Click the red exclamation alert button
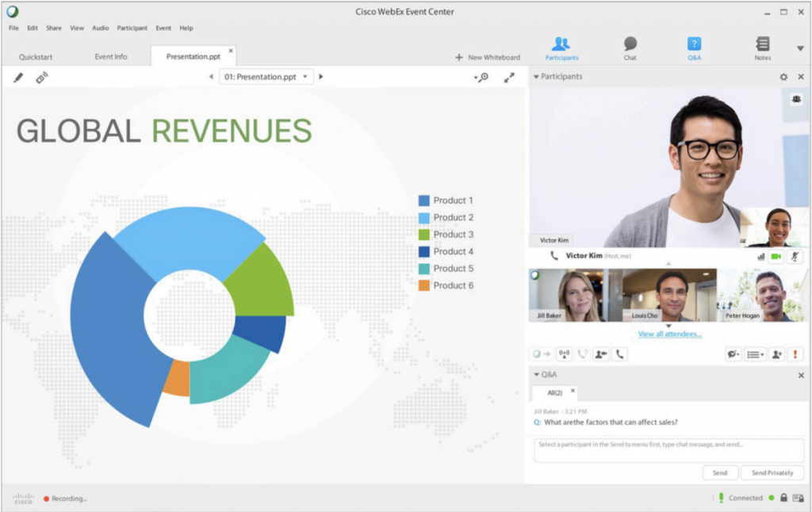Screen dimensions: 812x512 (x=795, y=354)
